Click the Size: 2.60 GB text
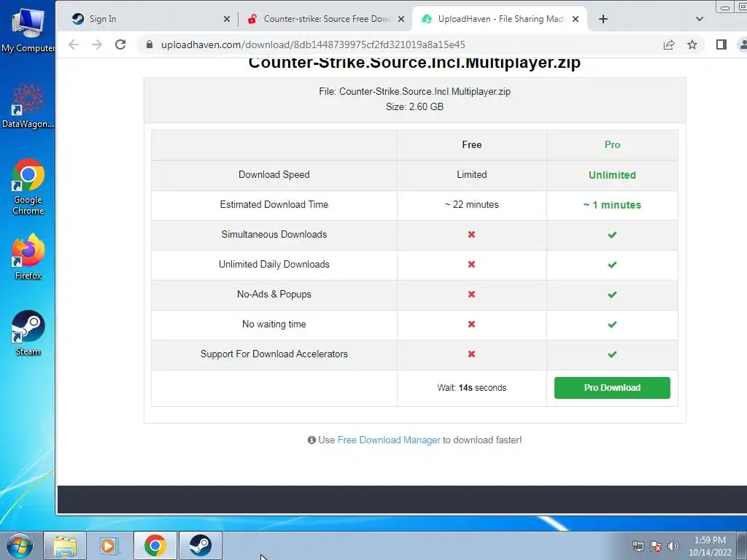 point(414,106)
